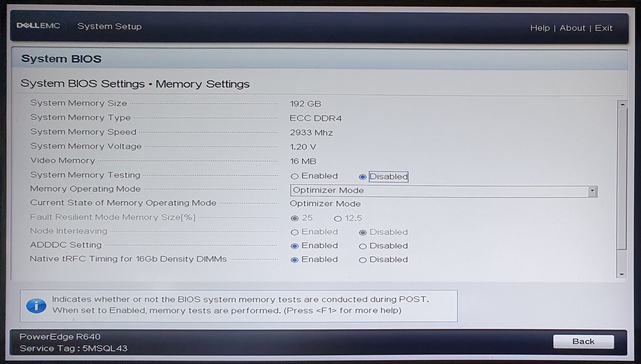Choose 12.5 for Fault Resilient Memory Size
Screen dimensions: 641x364
[338, 219]
